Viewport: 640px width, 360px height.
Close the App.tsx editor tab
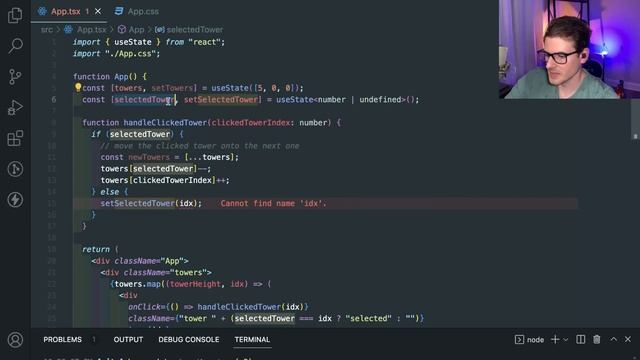[98, 11]
